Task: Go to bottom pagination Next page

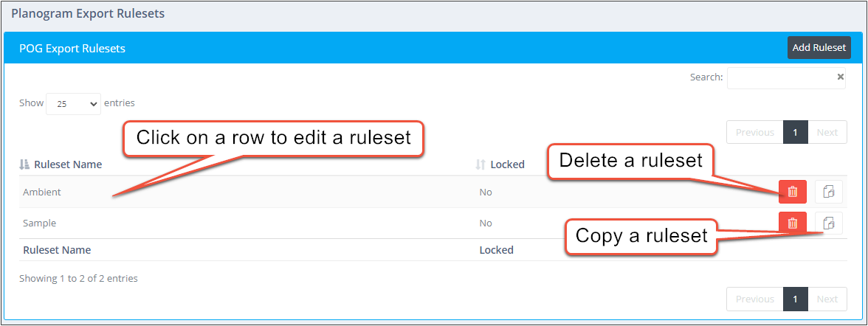Action: [827, 299]
